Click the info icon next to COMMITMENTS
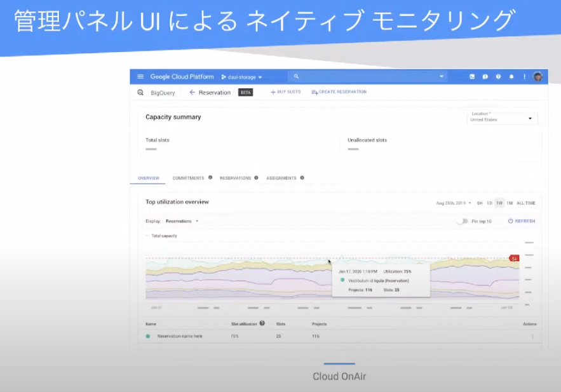Image resolution: width=561 pixels, height=392 pixels. [210, 177]
